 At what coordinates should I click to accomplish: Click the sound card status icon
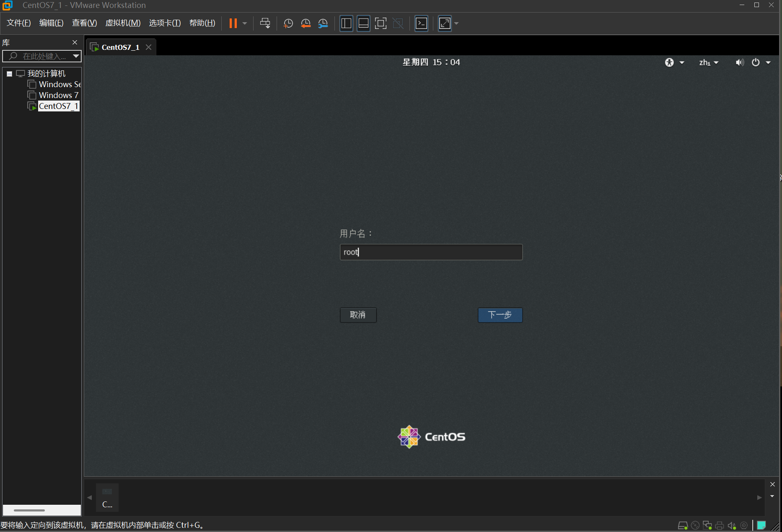pos(732,525)
